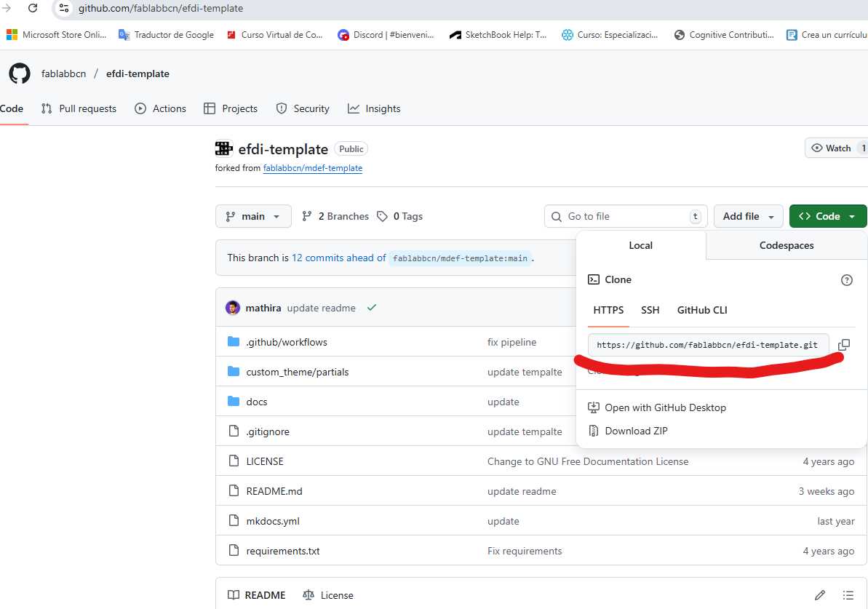View the green commit status checkmark
Viewport: 868px width, 609px height.
click(x=372, y=308)
